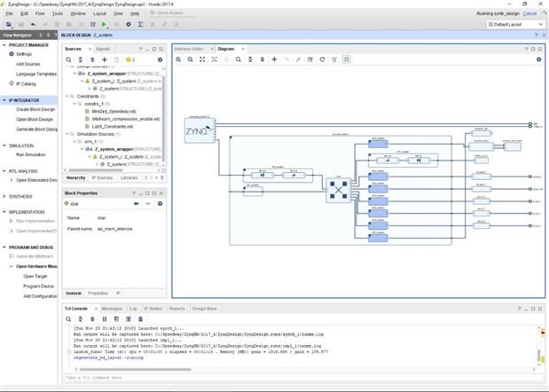Open the Default Layout dropdown
The height and width of the screenshot is (392, 549).
pos(513,25)
